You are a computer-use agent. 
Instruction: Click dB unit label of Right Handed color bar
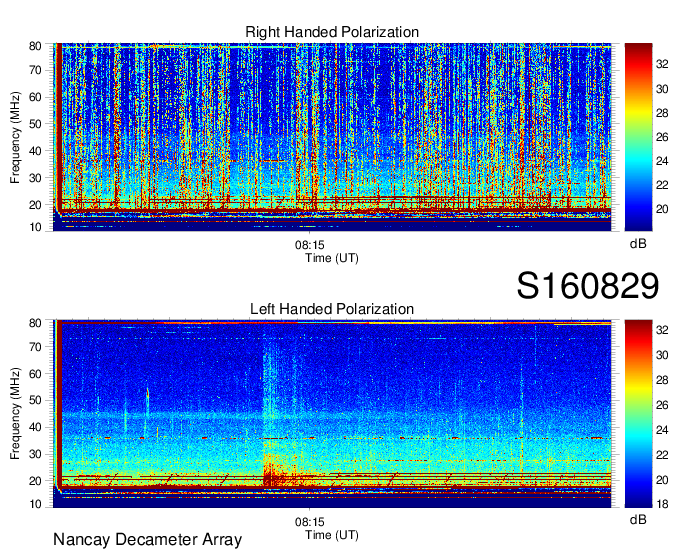(638, 244)
